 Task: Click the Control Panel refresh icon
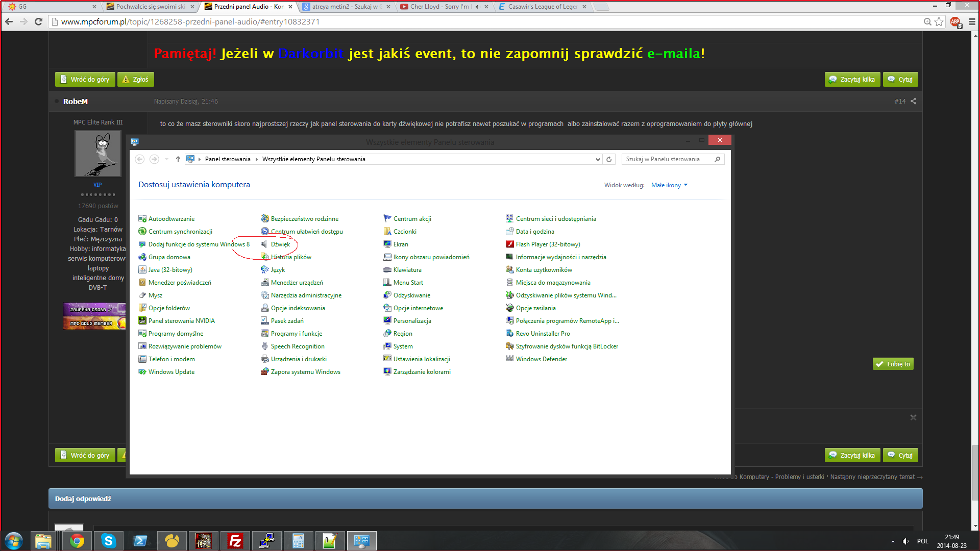609,159
